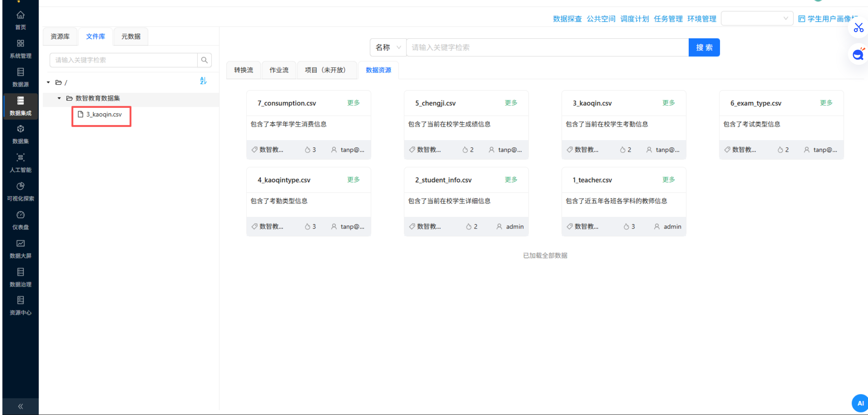Open 资源中心 sidebar section
This screenshot has height=415, width=868.
coord(21,306)
